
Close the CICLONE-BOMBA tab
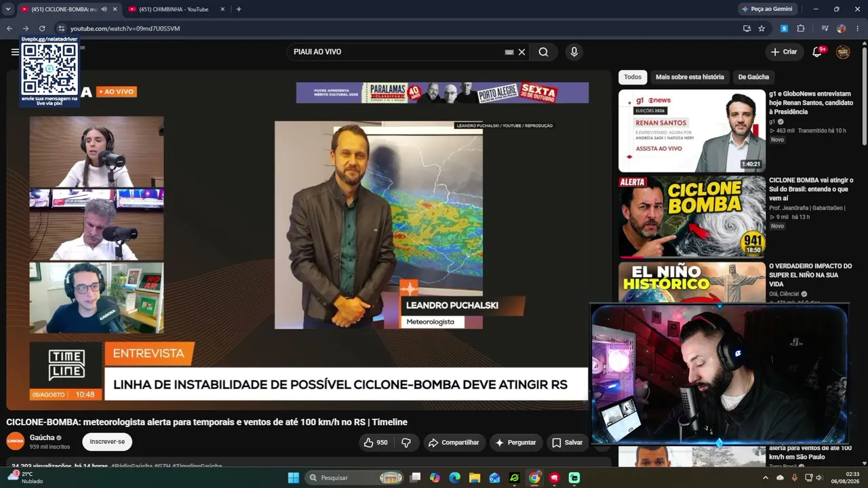[115, 9]
